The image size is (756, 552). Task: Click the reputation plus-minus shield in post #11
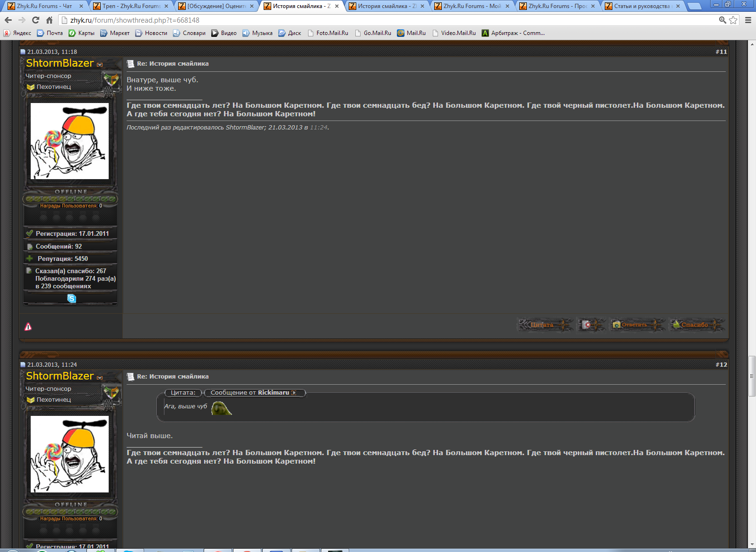pyautogui.click(x=112, y=80)
